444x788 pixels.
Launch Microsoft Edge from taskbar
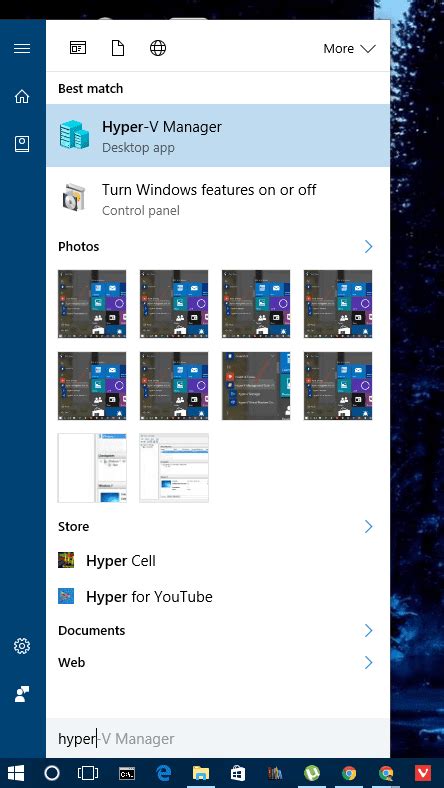tap(163, 773)
